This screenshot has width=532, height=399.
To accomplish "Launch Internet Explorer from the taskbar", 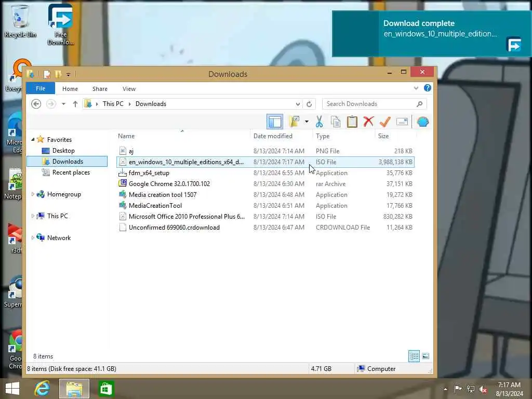I will coord(43,389).
